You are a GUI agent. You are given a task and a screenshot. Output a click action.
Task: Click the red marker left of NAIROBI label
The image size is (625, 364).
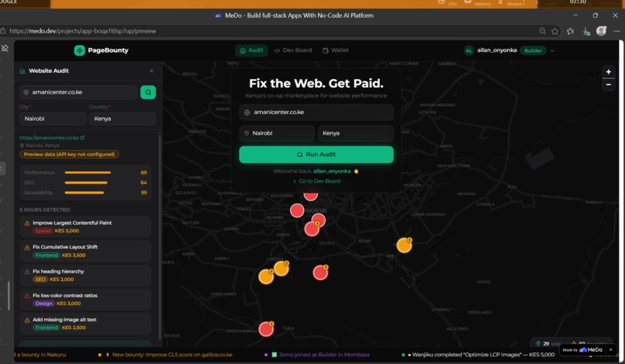(297, 211)
